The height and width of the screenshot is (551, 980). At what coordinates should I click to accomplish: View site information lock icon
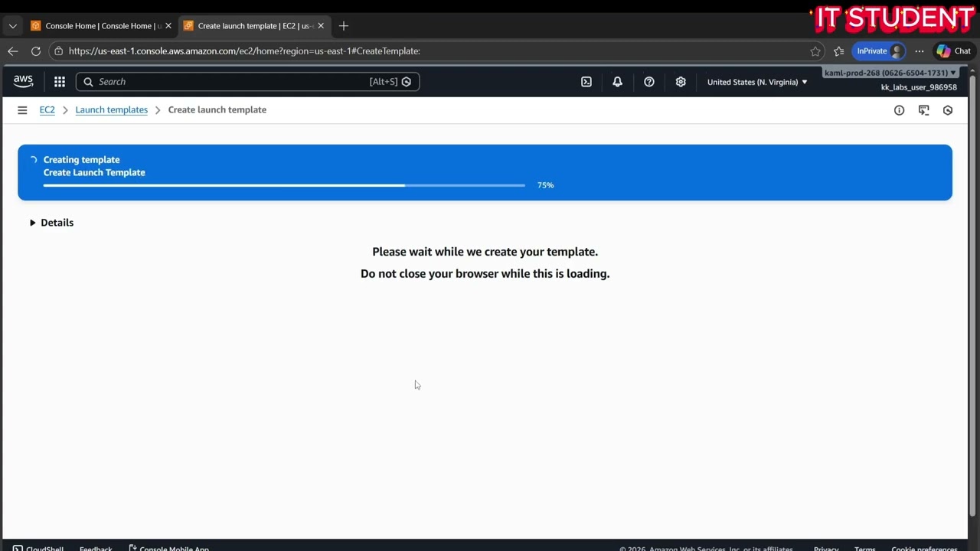click(x=58, y=51)
